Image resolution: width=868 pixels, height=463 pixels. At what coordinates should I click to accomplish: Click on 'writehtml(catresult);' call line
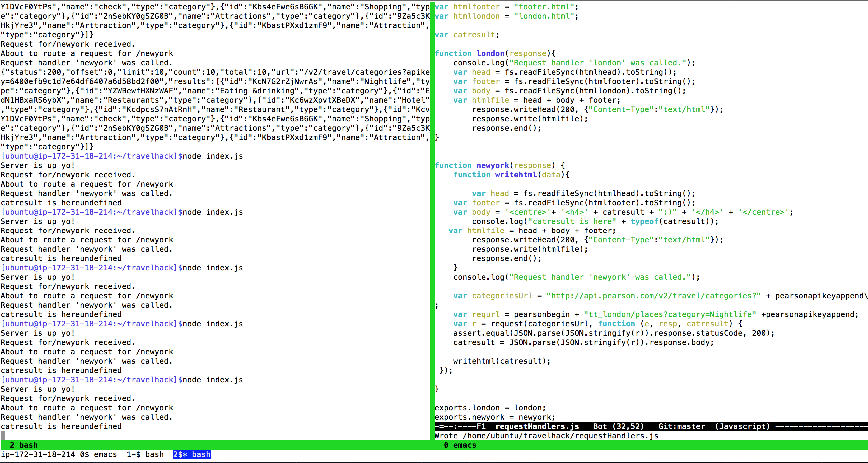pos(502,361)
